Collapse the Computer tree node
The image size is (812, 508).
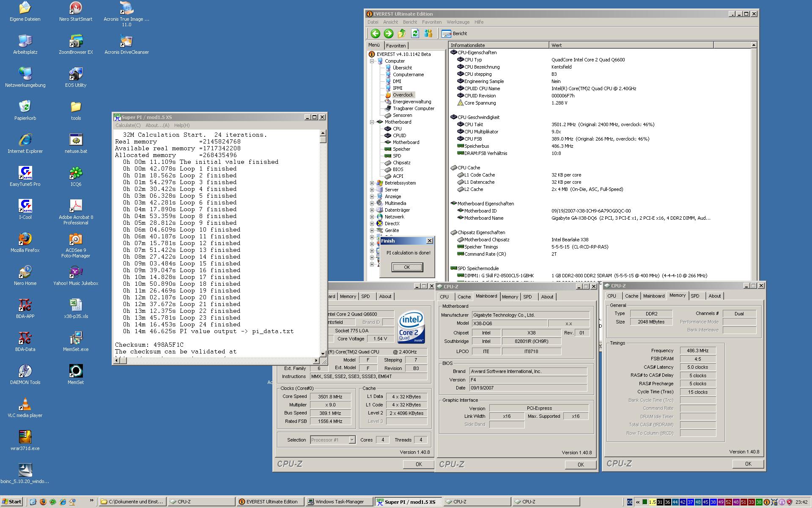[x=372, y=61]
